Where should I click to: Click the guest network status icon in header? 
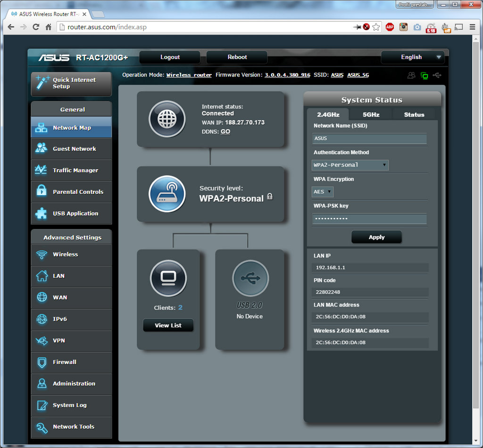click(411, 75)
